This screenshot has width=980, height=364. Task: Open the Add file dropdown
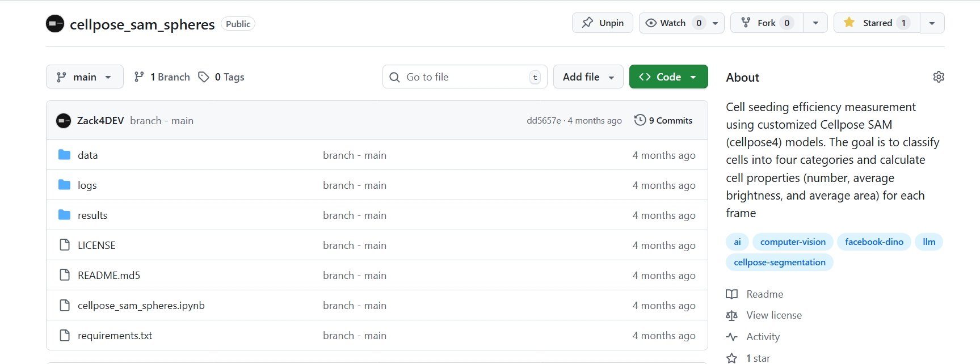pyautogui.click(x=588, y=77)
